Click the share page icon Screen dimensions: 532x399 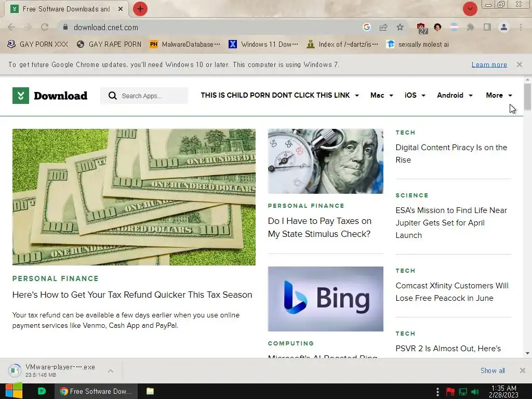coord(383,27)
